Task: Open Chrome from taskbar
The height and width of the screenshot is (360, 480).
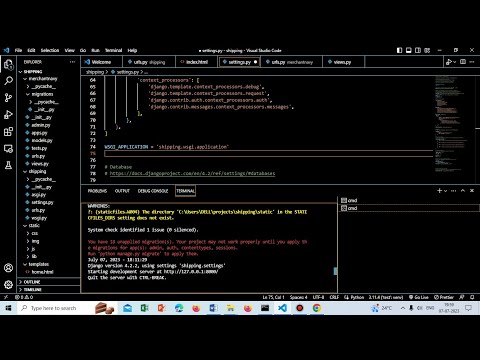Action: (x=317, y=308)
